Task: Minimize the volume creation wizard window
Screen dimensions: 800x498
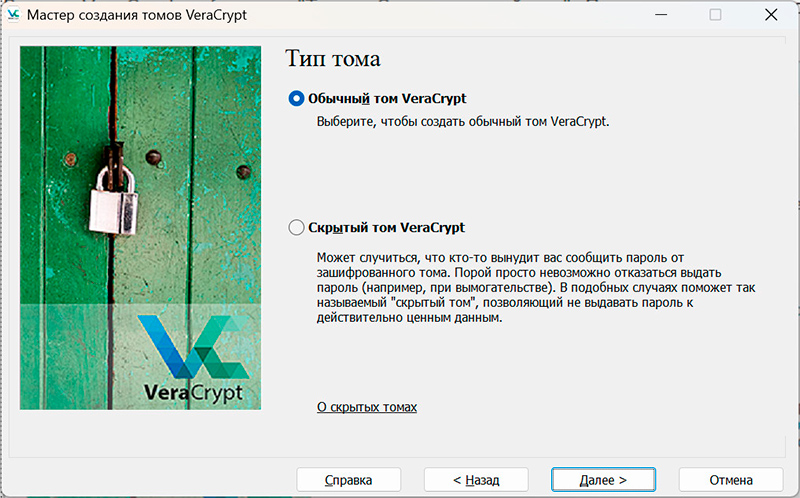Action: (x=659, y=16)
